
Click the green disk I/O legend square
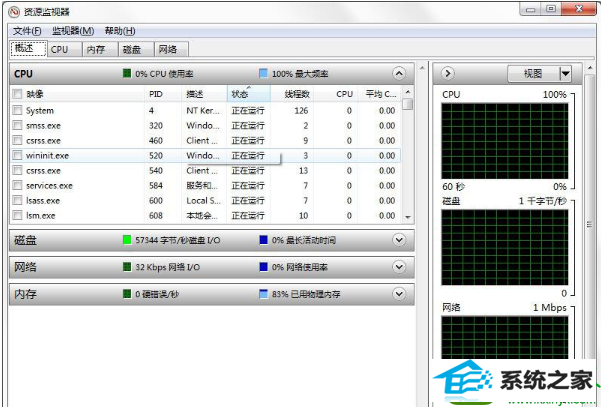[x=127, y=240]
